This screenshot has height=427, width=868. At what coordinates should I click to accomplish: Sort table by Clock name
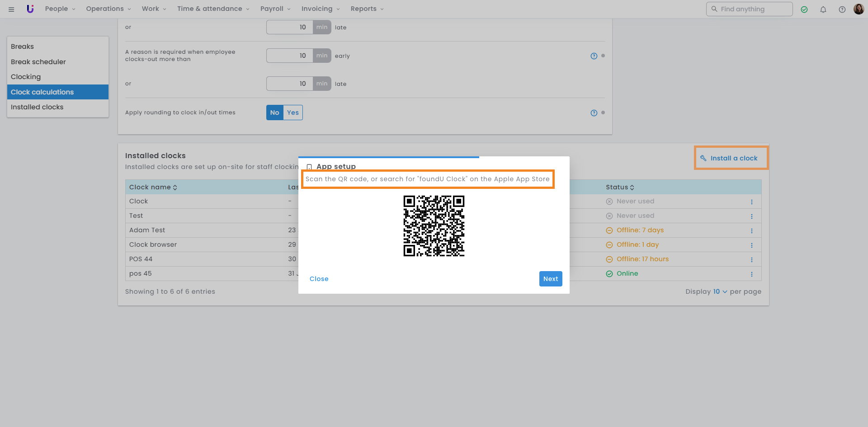(x=153, y=187)
